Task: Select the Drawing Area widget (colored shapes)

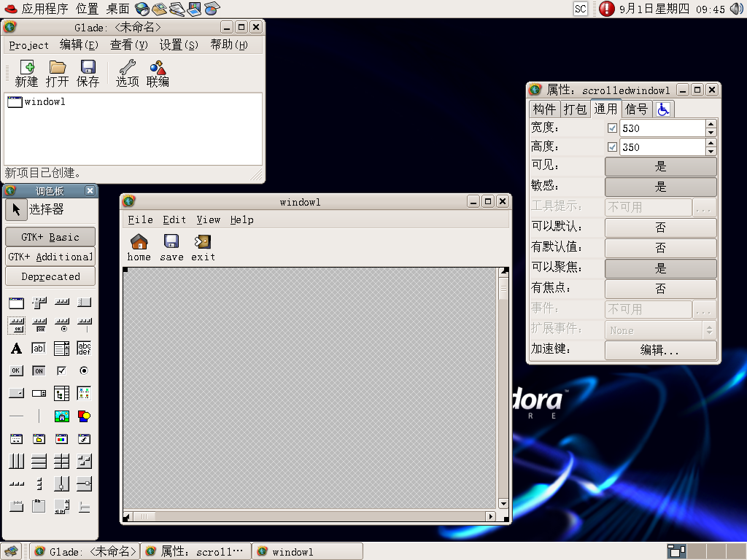Action: [85, 416]
